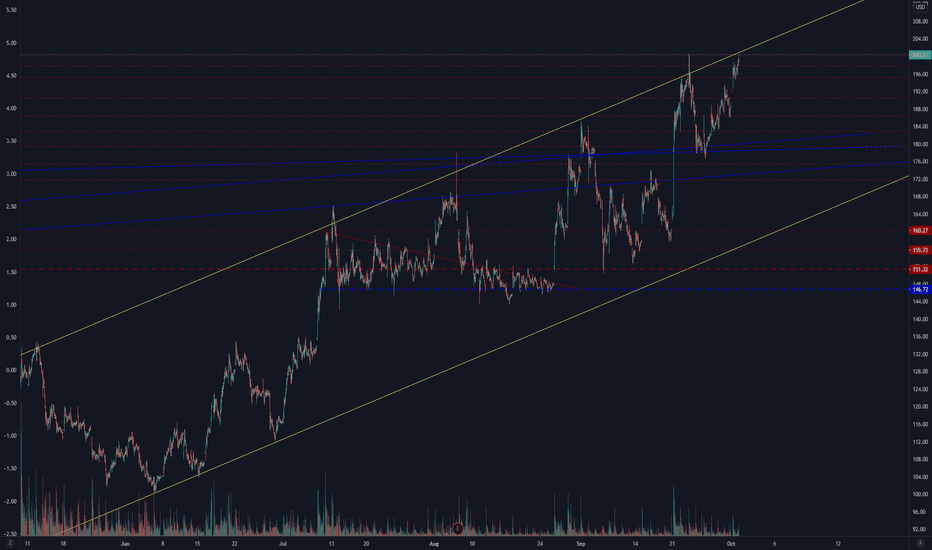Click the 'Sep' label on the date axis
Screen dimensions: 932x550
[581, 543]
